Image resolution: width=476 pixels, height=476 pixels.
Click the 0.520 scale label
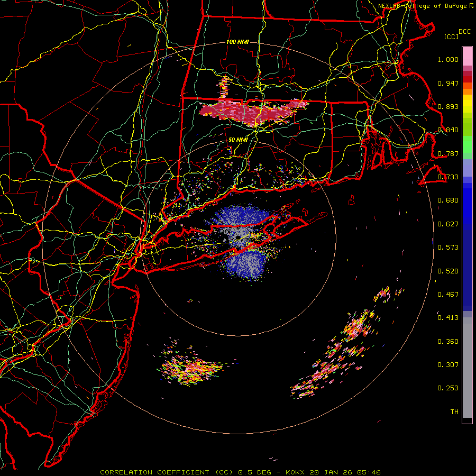click(448, 271)
